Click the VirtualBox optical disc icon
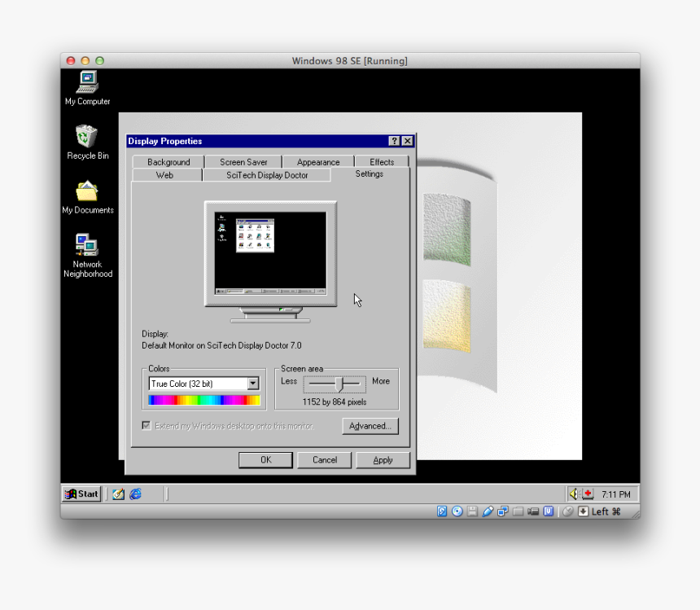 click(457, 511)
